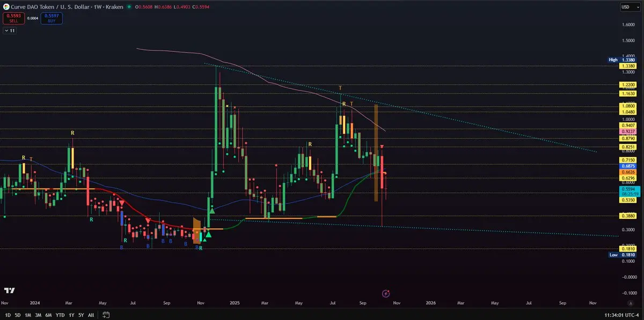Click the 0.1810 yellow price label
Viewport: 644px width, 320px height.
628,249
